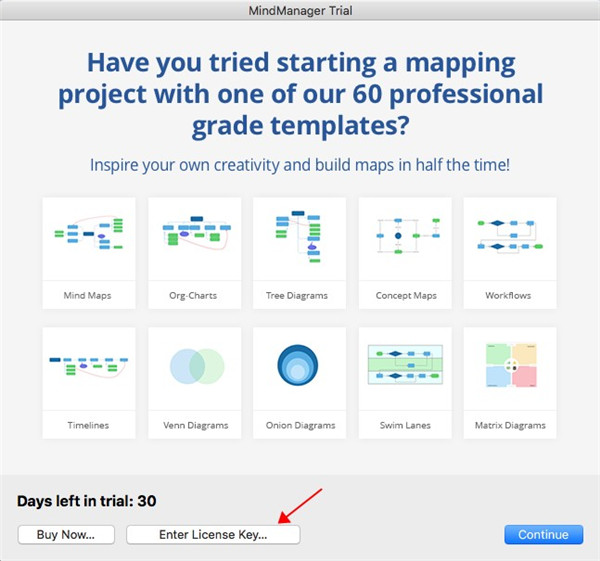
Task: Open the Enter License Key... dialog button
Action: click(x=213, y=535)
